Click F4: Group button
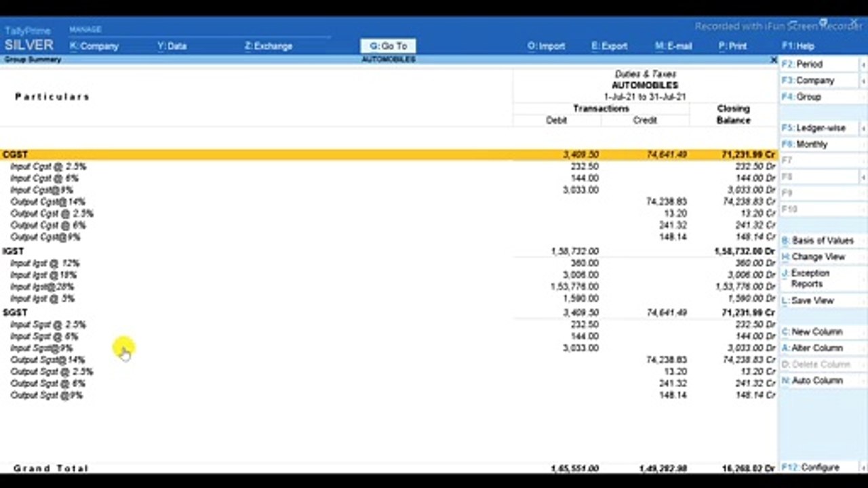Screen dimensions: 868x488 point(822,97)
